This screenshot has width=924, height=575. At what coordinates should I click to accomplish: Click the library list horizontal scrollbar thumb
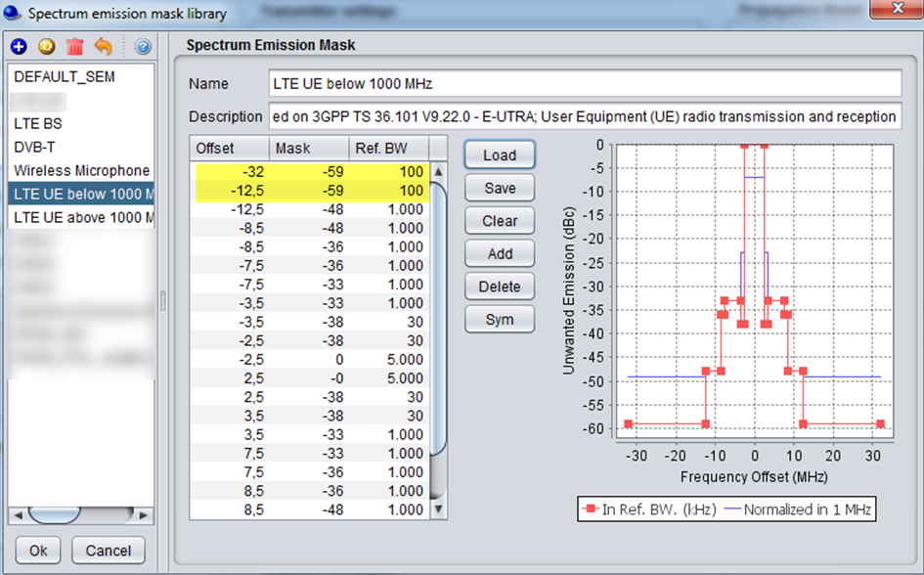point(54,515)
